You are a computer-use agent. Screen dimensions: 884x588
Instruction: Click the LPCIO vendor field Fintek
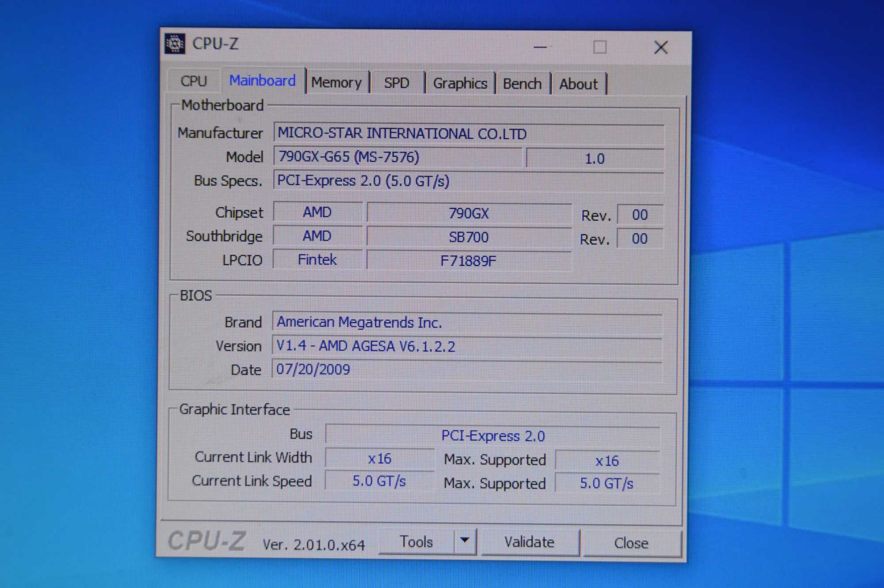click(317, 260)
